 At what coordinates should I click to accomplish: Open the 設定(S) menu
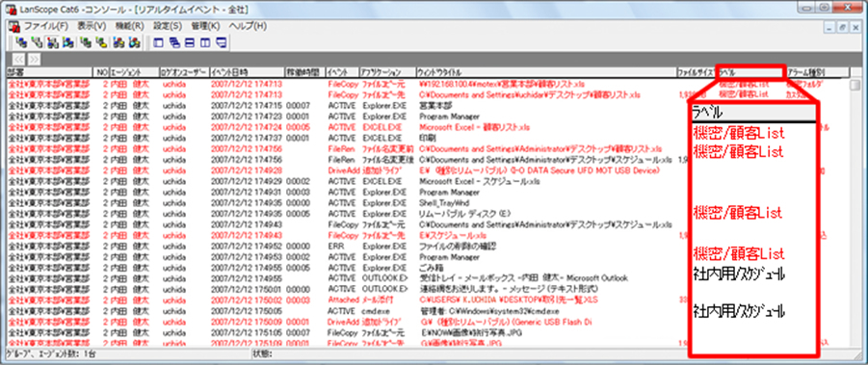168,26
